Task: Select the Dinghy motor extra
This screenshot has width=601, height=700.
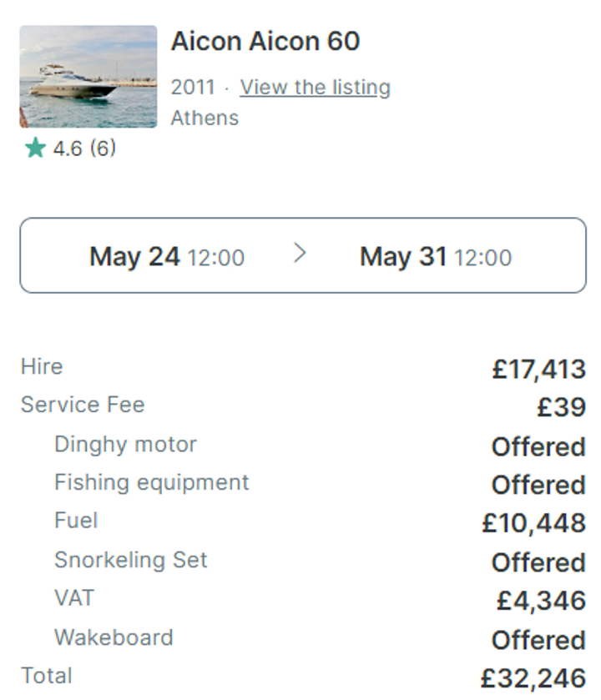Action: coord(125,445)
